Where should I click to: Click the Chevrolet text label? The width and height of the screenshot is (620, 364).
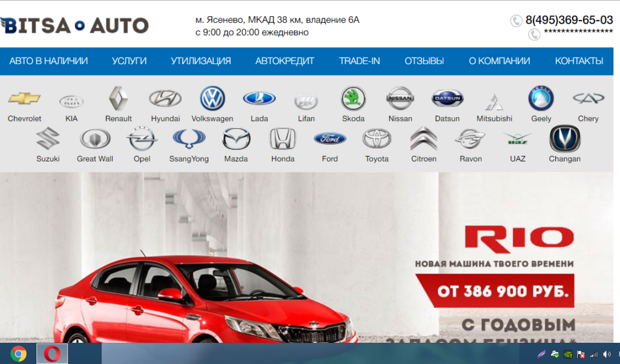pos(24,119)
